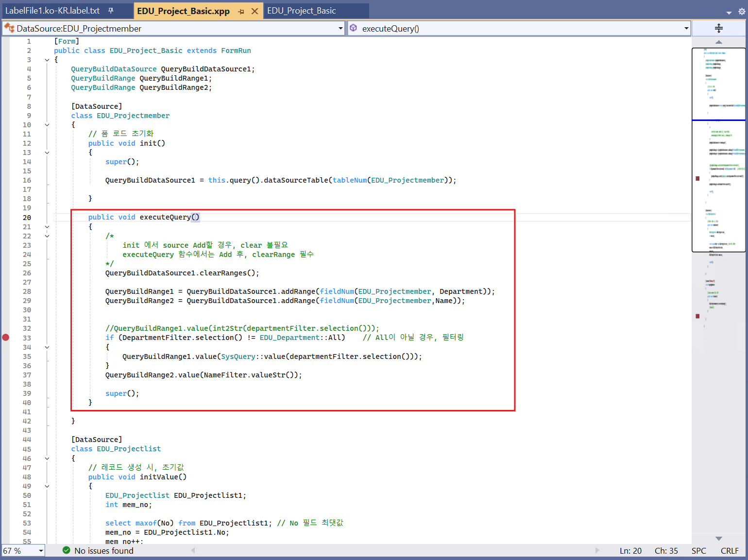Click the vertical scrollbar down arrow
Image resolution: width=748 pixels, height=560 pixels.
click(719, 539)
